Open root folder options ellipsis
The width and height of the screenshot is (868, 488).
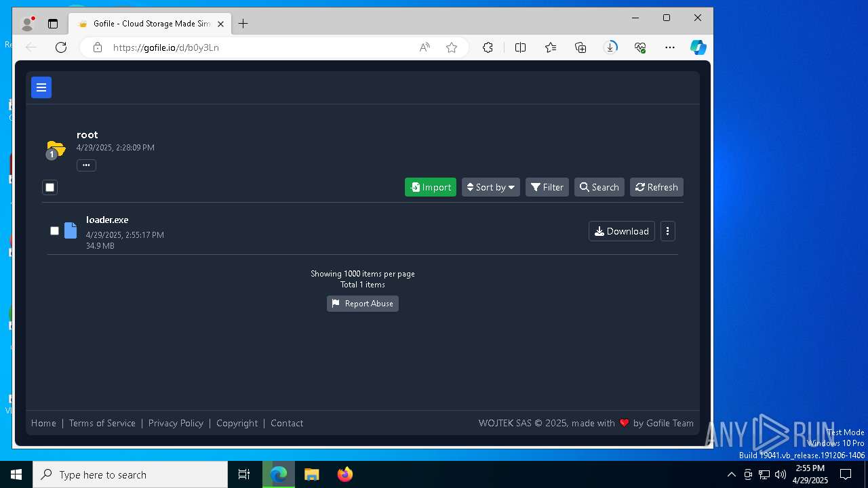(86, 165)
